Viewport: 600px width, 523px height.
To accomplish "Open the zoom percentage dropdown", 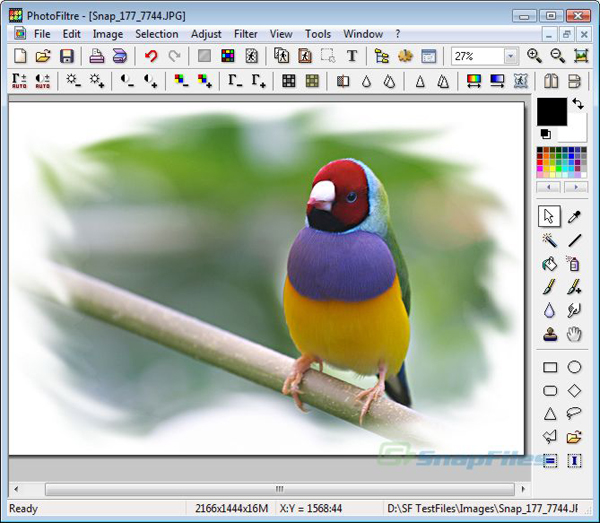I will (x=510, y=57).
